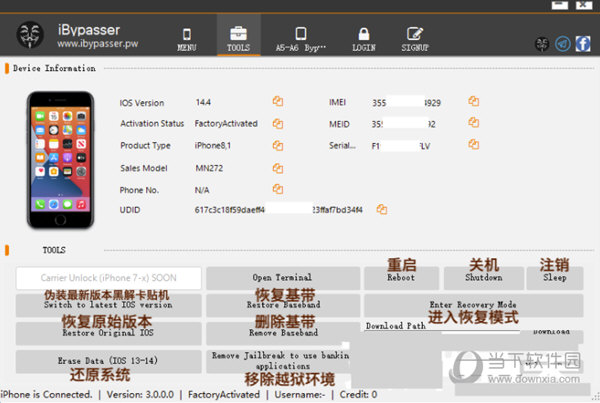The height and width of the screenshot is (403, 600).
Task: Click Remove Baseband button
Action: tap(283, 333)
